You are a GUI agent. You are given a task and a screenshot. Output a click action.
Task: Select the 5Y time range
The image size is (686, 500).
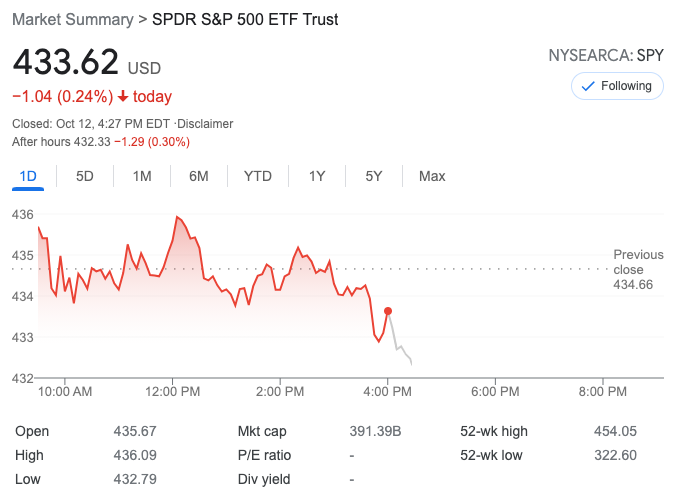374,176
